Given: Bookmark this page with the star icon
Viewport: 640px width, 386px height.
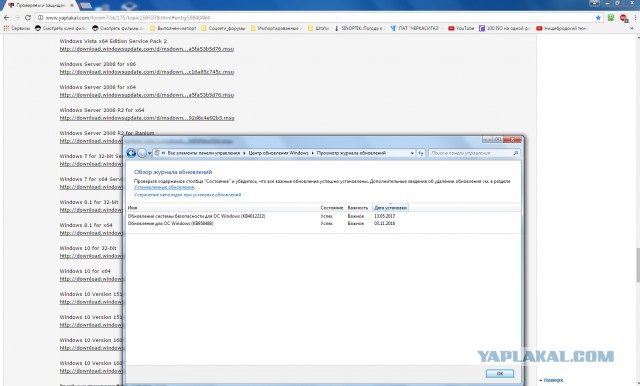Looking at the screenshot, I should tap(598, 18).
